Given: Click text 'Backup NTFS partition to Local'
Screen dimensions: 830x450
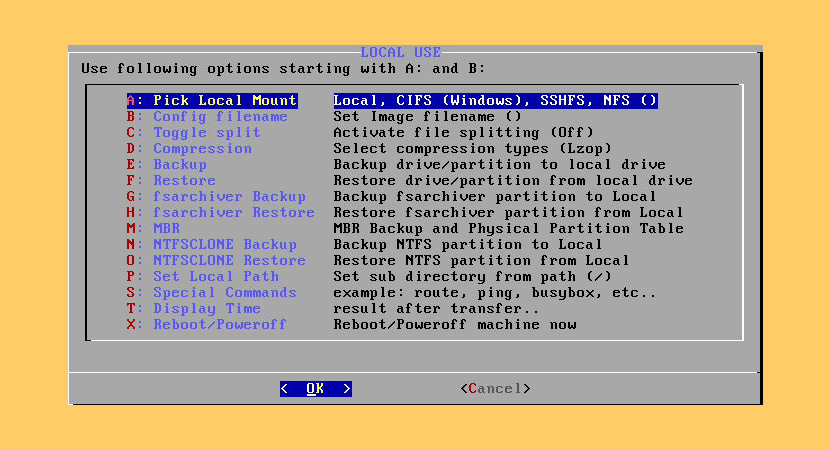Looking at the screenshot, I should pos(468,244).
